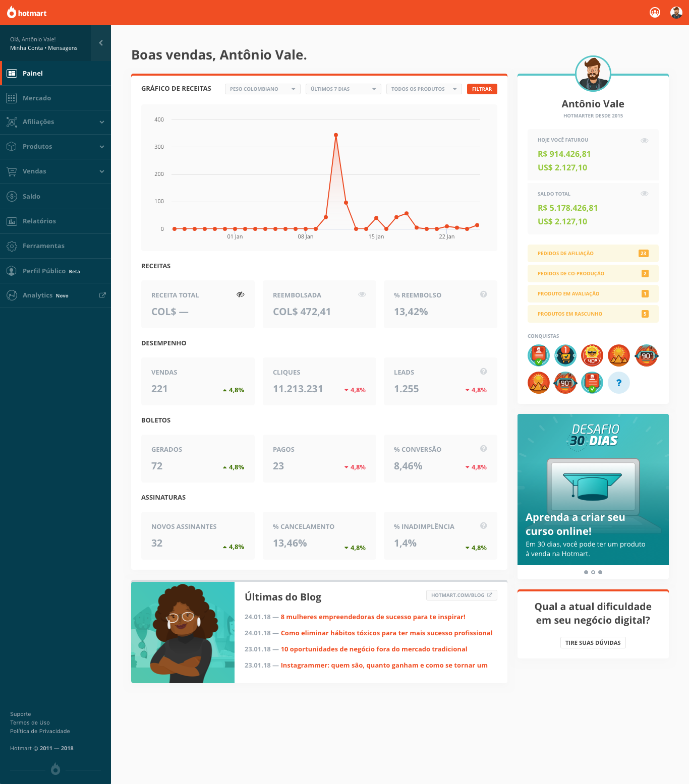Collapse the sidebar with the arrow
This screenshot has height=784, width=689.
pyautogui.click(x=101, y=43)
